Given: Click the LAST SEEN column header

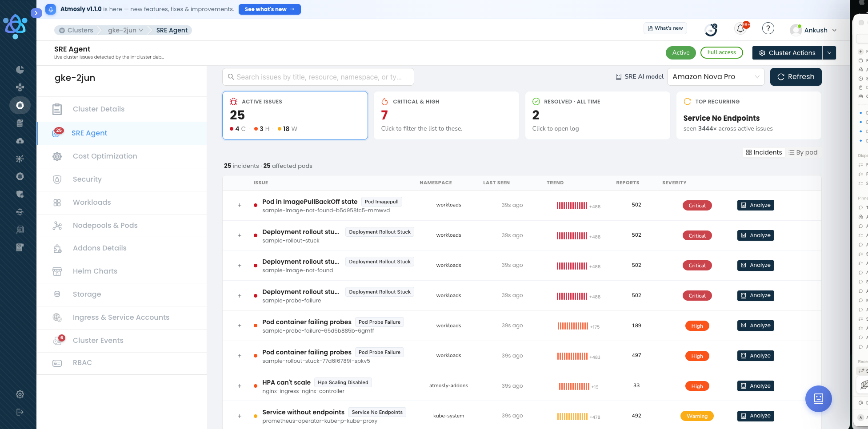Looking at the screenshot, I should 496,183.
